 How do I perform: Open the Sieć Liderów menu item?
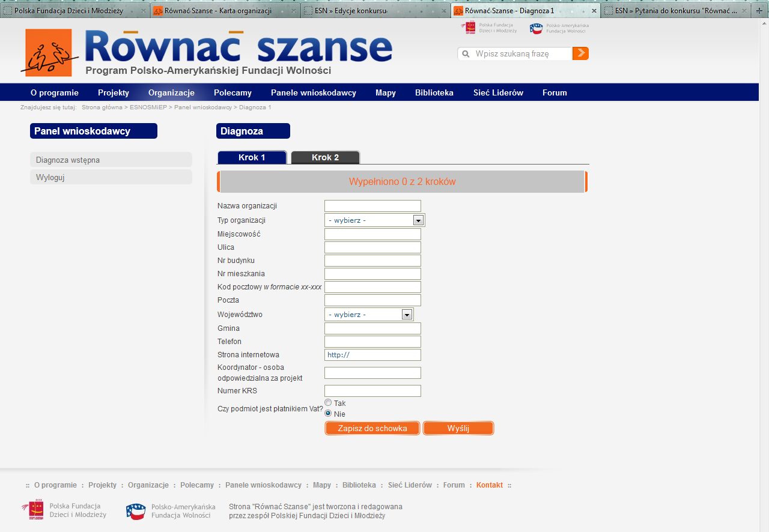[498, 92]
